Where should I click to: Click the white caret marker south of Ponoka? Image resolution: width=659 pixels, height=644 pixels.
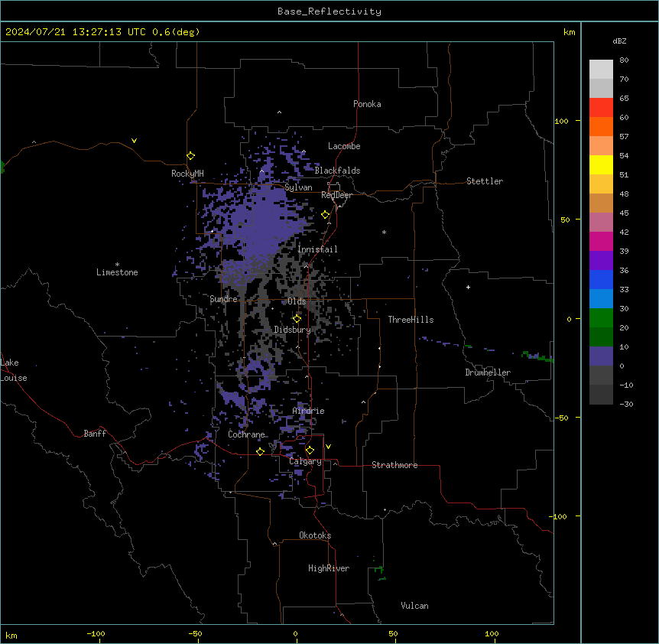pos(280,112)
